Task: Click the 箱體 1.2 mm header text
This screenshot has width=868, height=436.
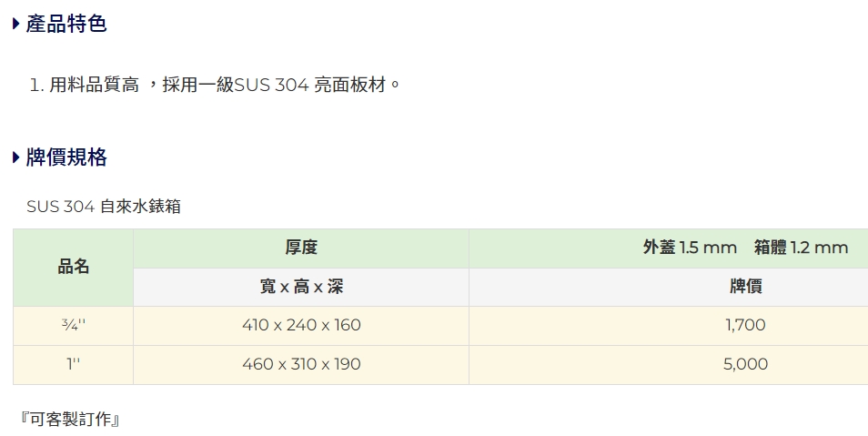Action: click(801, 248)
